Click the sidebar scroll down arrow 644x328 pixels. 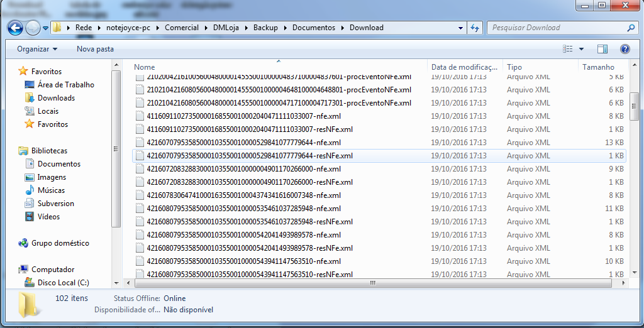(x=116, y=283)
